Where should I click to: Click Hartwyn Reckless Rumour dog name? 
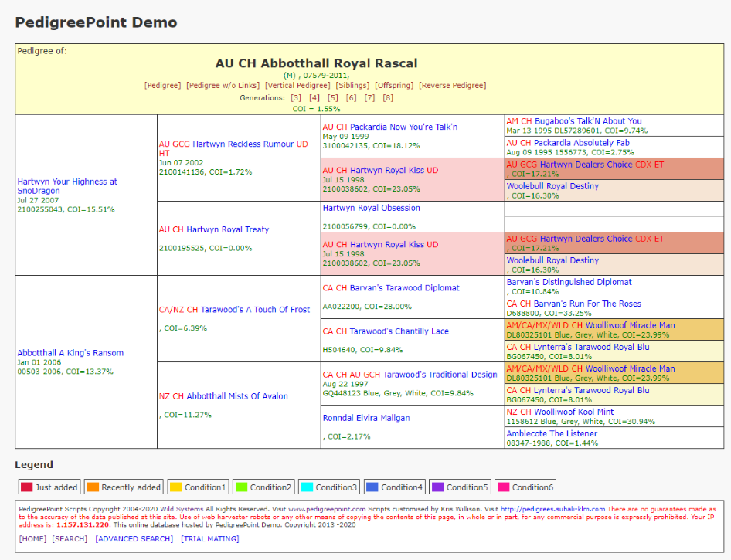click(x=243, y=144)
